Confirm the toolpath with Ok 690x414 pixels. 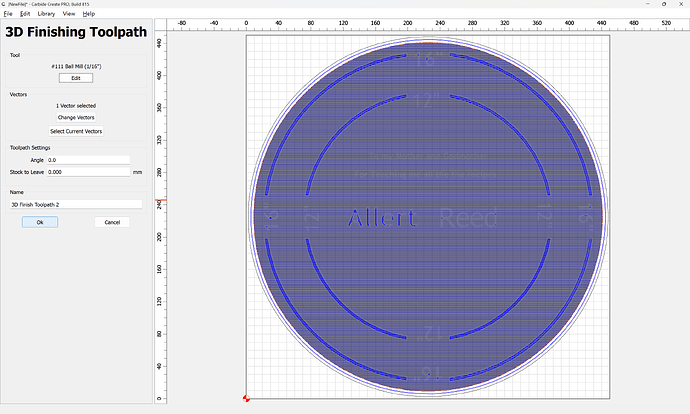coord(40,222)
